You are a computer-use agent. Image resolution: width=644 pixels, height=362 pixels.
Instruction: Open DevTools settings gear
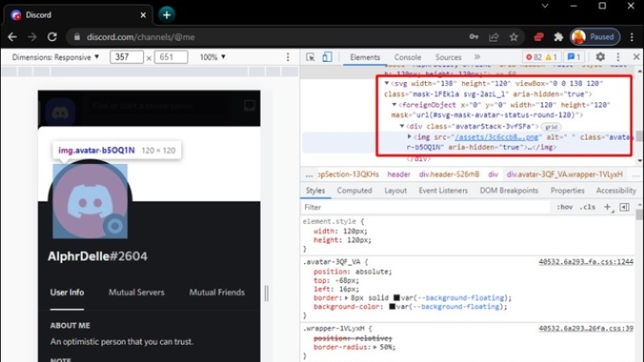[601, 57]
